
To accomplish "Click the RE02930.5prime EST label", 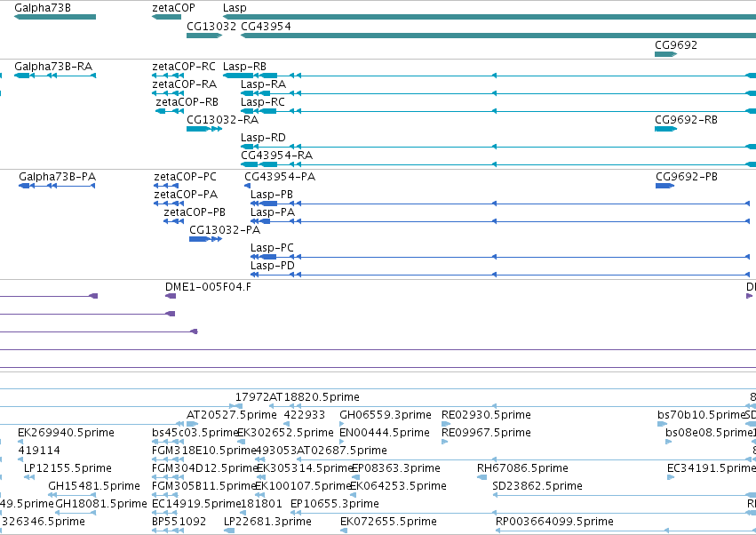I will pos(486,415).
